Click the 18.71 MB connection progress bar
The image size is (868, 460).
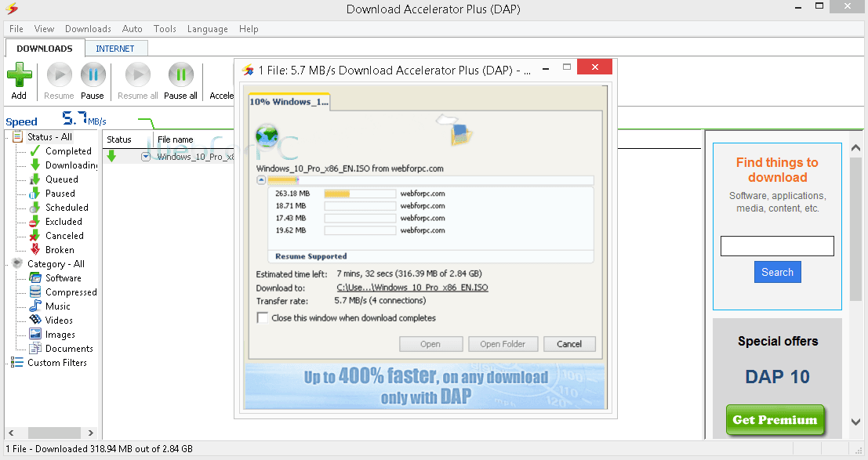tap(360, 206)
